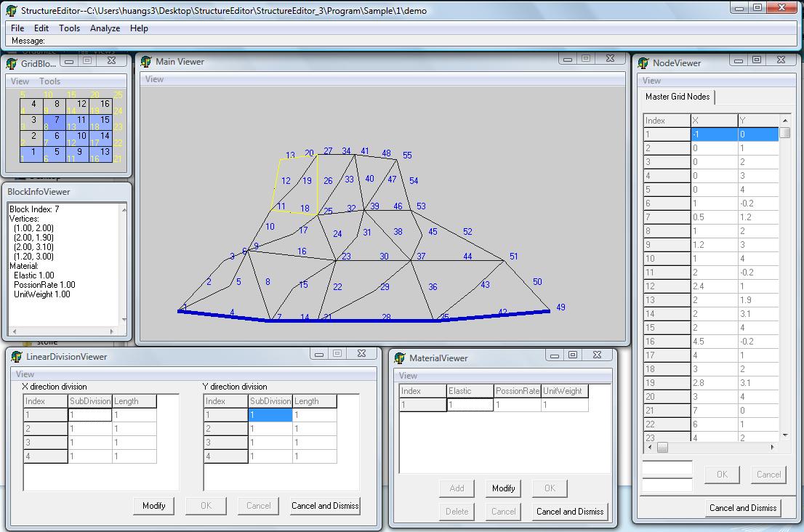This screenshot has height=532, width=804.
Task: Click the LinearDivisionViewer window icon
Action: 16,357
